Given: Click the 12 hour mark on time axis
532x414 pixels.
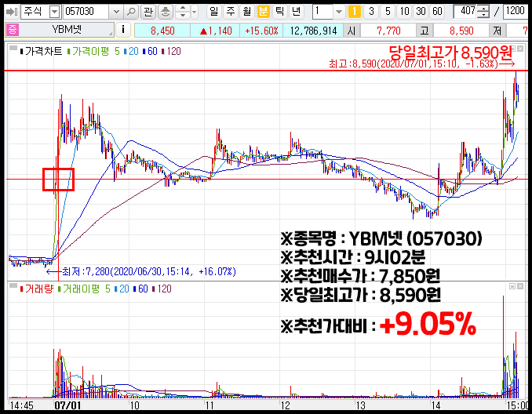Looking at the screenshot, I should pyautogui.click(x=285, y=405).
